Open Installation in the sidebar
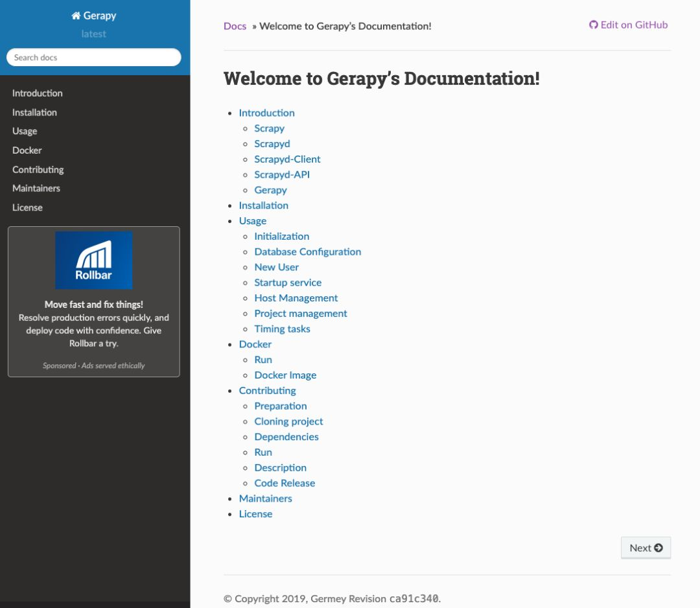Viewport: 700px width, 608px height. click(x=35, y=113)
